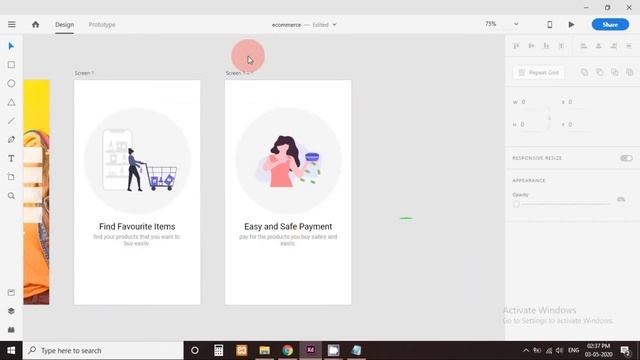The width and height of the screenshot is (640, 360).
Task: Select the Polygon triangle tool
Action: 11,102
